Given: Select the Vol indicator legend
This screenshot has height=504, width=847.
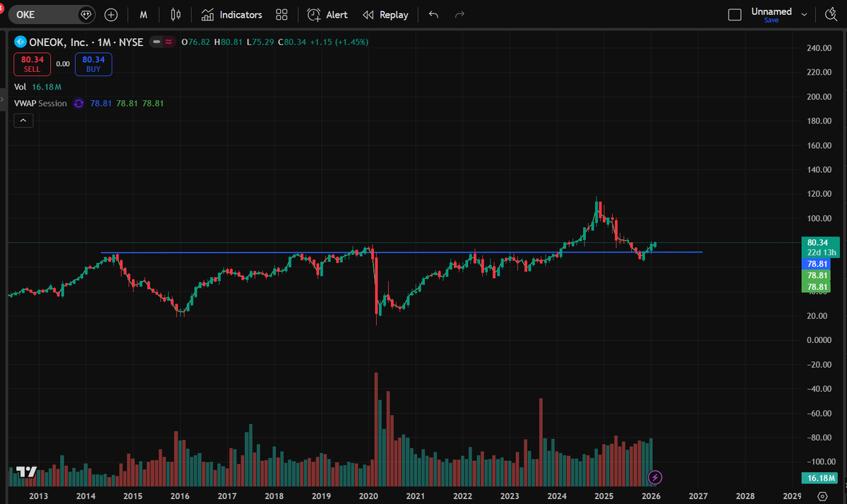Looking at the screenshot, I should [21, 87].
